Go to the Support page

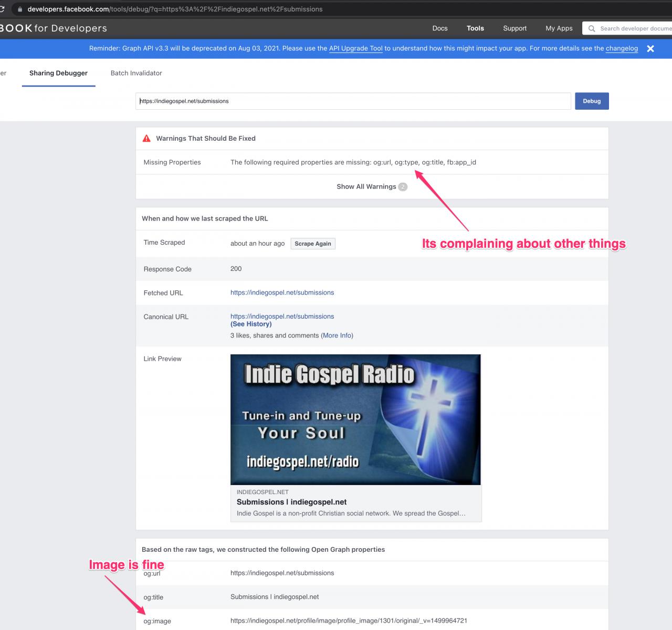pos(514,28)
